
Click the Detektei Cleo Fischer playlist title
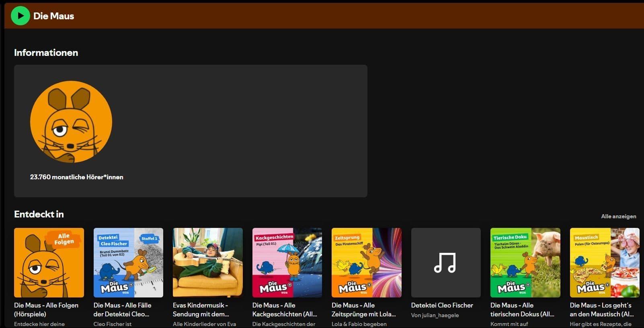(x=442, y=305)
